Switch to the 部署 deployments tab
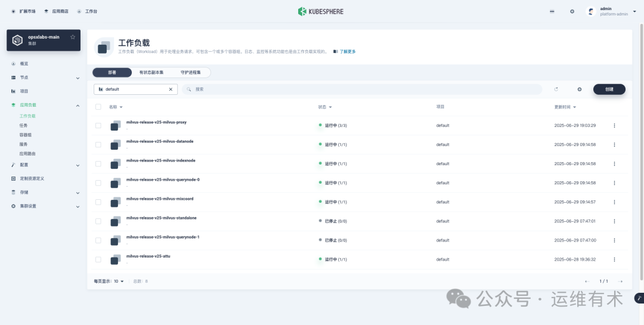The width and height of the screenshot is (644, 325). [112, 72]
